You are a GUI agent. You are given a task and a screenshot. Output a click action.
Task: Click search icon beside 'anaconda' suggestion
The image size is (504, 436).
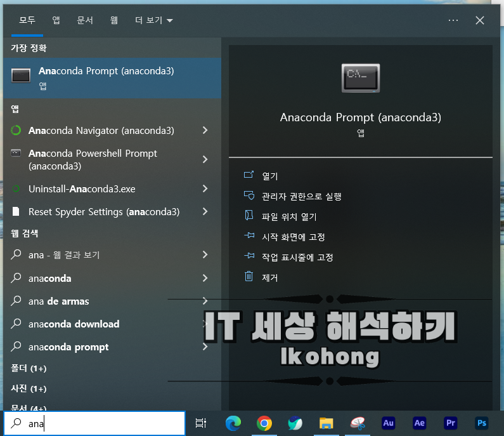pos(16,278)
